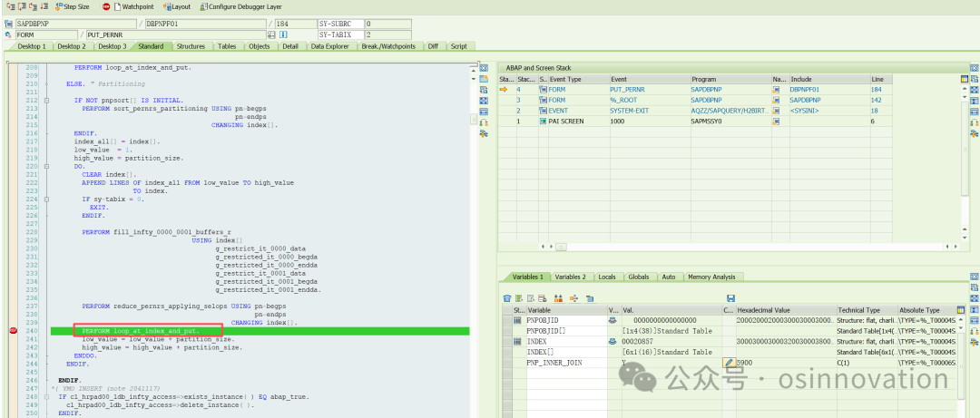The height and width of the screenshot is (418, 980).
Task: Open the Script tab
Action: tap(459, 46)
